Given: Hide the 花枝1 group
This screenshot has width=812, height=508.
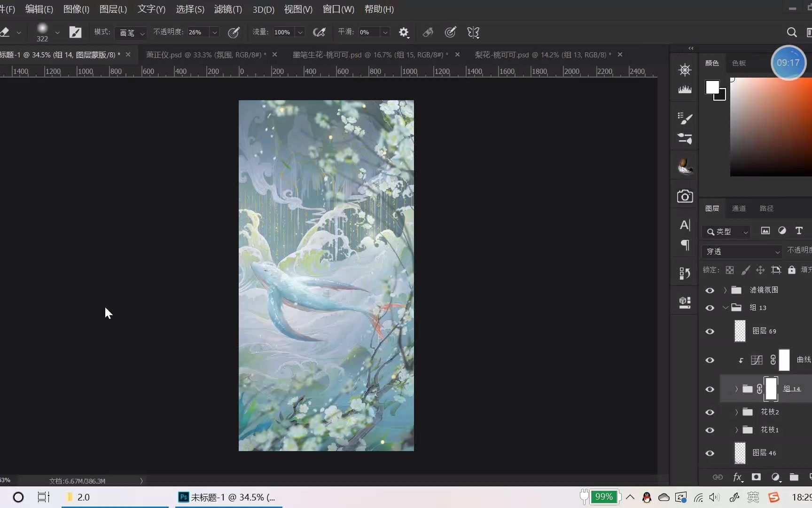Looking at the screenshot, I should (x=710, y=430).
